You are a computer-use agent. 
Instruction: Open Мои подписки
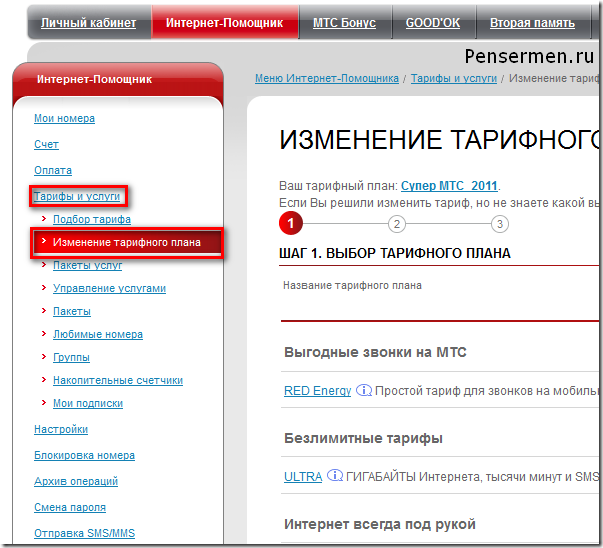[x=88, y=403]
